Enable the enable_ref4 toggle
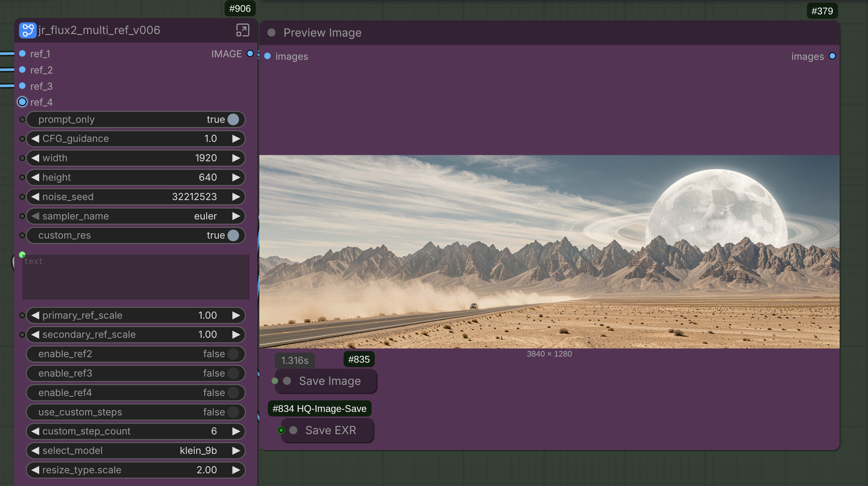868x486 pixels. [x=233, y=393]
